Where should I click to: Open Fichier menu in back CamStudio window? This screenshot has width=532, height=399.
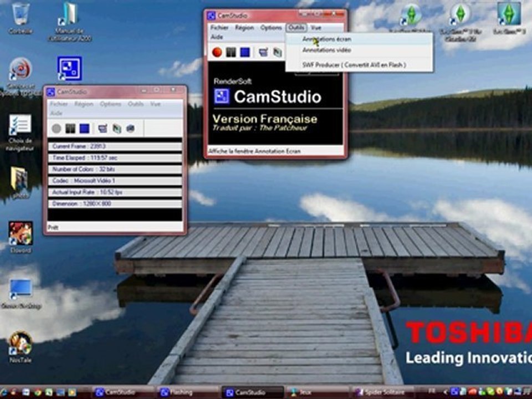coord(59,104)
